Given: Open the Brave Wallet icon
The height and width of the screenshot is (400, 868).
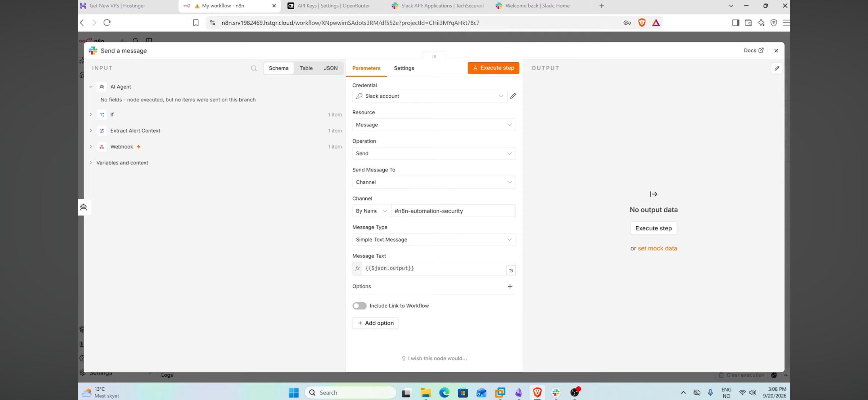Looking at the screenshot, I should [748, 23].
